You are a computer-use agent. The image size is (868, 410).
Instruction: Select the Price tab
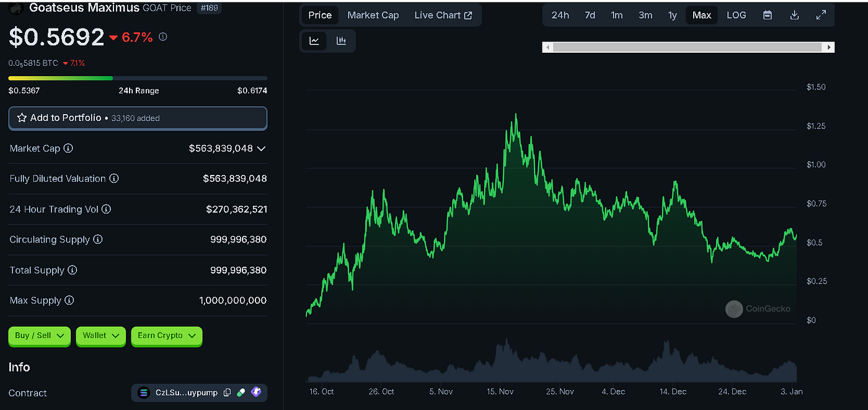pyautogui.click(x=320, y=15)
